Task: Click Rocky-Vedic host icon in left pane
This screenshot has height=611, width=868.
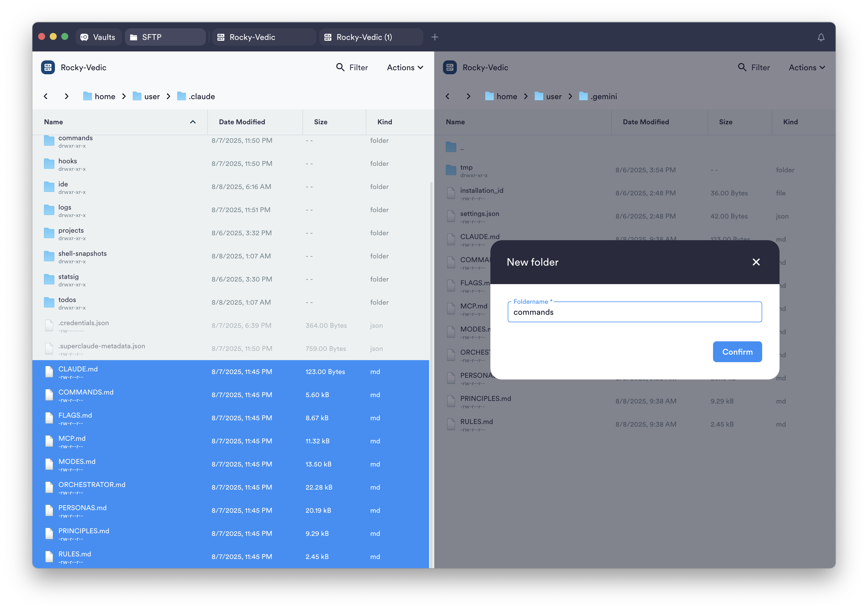Action: (48, 67)
